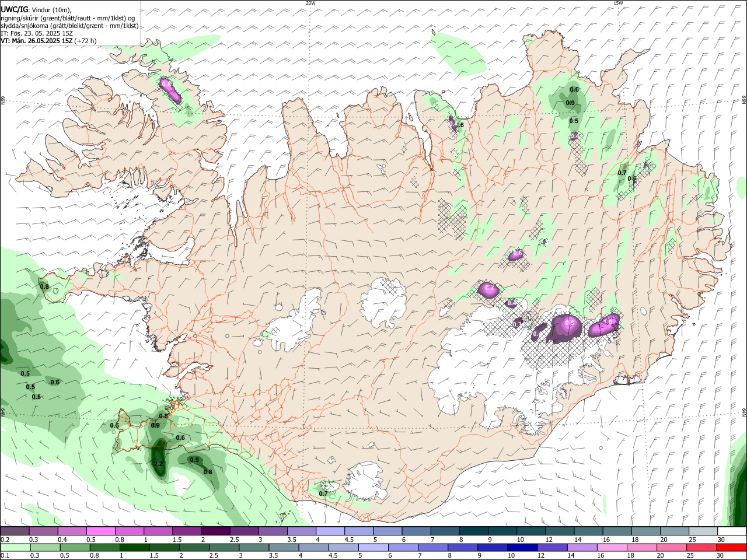The width and height of the screenshot is (747, 560).
Task: Select the crimson swatch labeled 25 in bottom row
Action: 701,548
